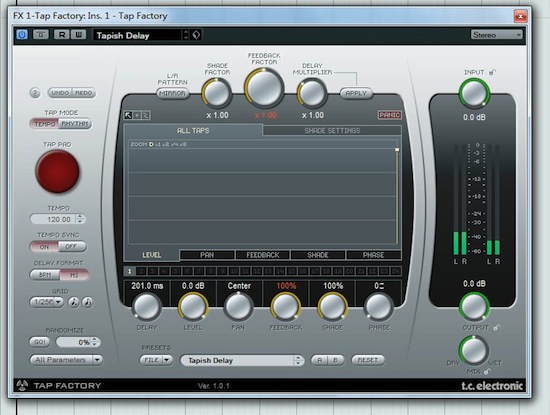Viewport: 550px width, 415px height.
Task: Click the Randomize percentage stepper arrows
Action: [x=95, y=342]
